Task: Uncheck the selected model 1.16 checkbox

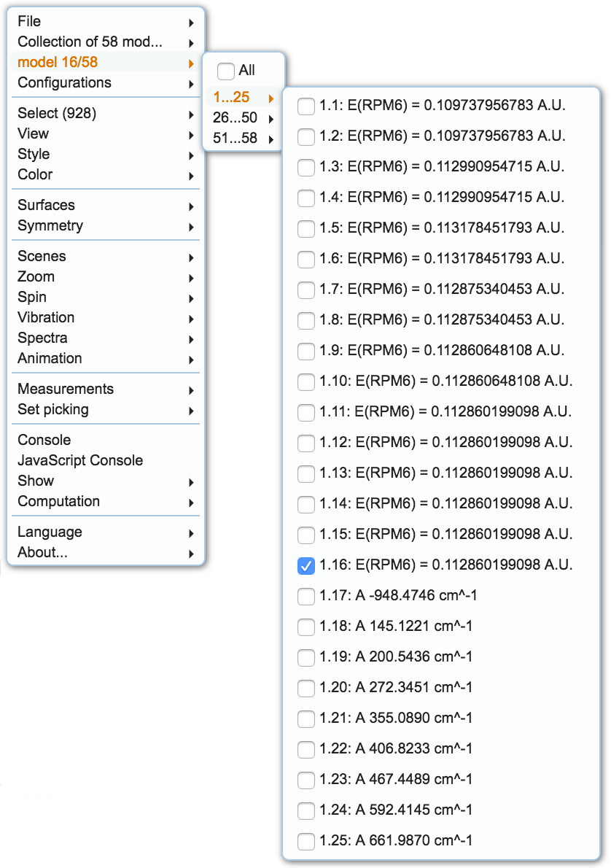Action: (x=306, y=565)
